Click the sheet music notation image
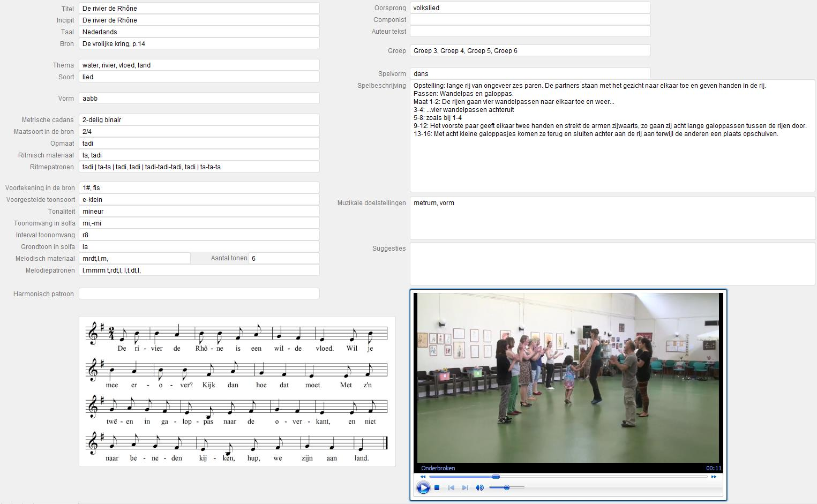The image size is (817, 504). (x=237, y=392)
